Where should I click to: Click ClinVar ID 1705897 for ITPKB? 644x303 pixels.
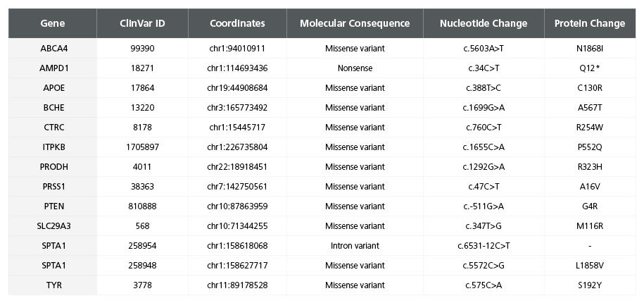point(142,147)
